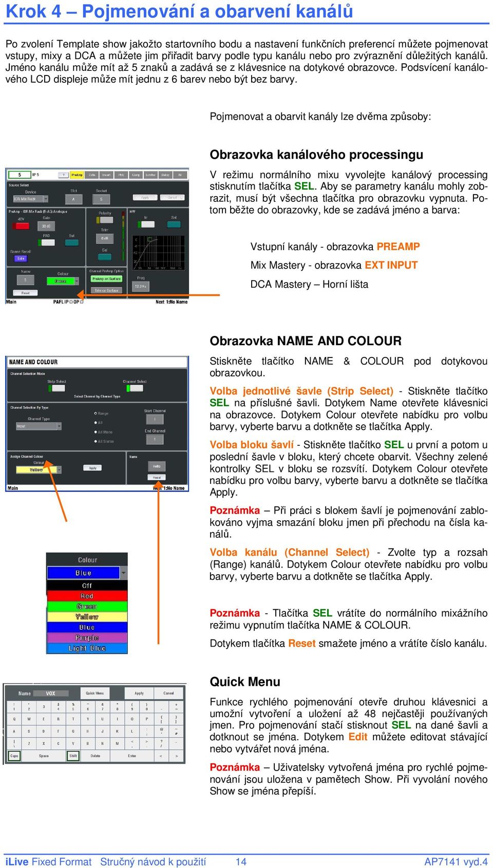Toggle the Shift key
Screen dimensions: 493x868
[x=73, y=756]
